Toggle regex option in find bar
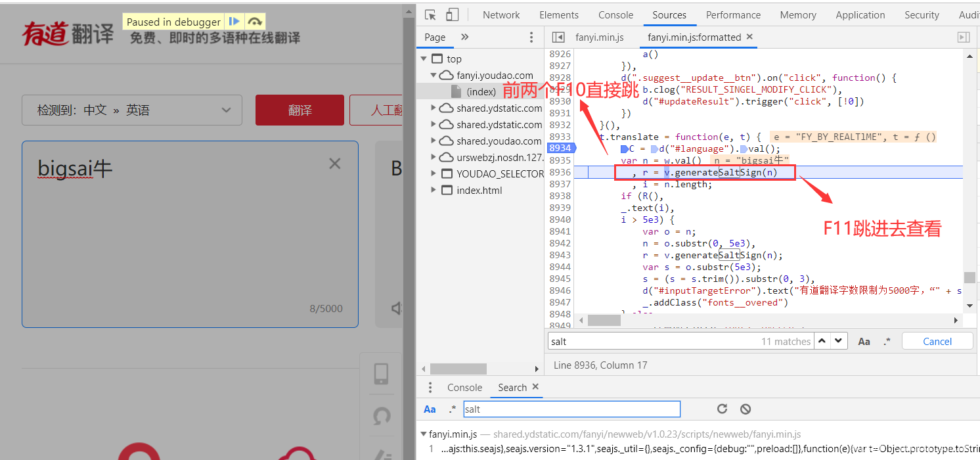Image resolution: width=980 pixels, height=460 pixels. point(887,341)
